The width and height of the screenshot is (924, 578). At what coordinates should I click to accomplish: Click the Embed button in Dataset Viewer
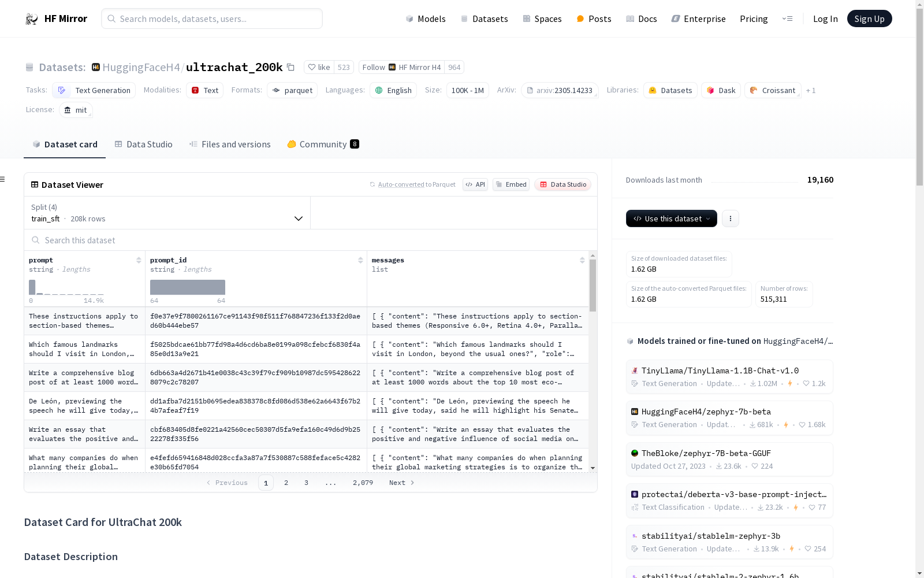pos(511,184)
